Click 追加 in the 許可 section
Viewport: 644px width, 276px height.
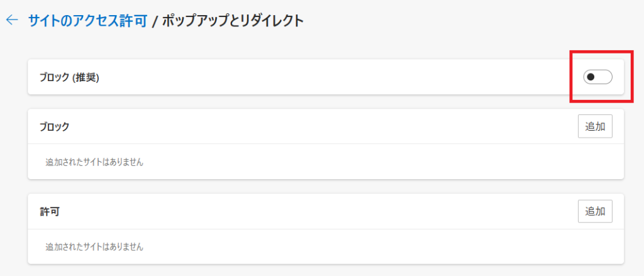[595, 211]
